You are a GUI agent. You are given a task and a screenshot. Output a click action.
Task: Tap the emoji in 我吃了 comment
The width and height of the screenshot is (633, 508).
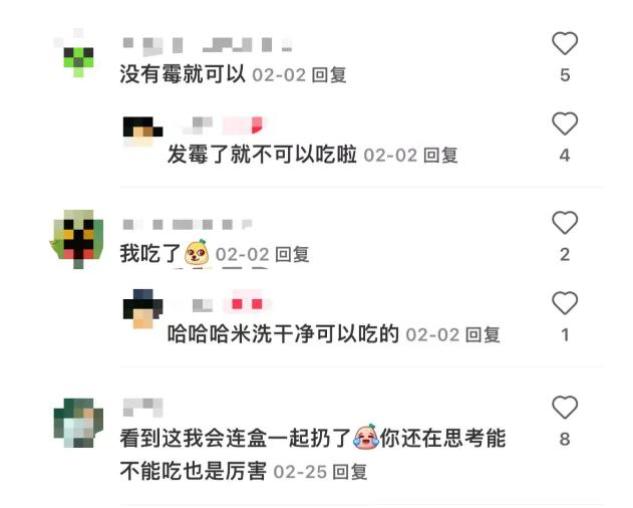tap(197, 253)
